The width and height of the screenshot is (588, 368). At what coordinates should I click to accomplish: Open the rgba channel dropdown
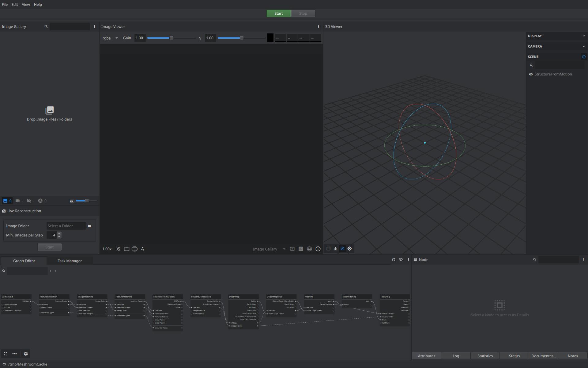[x=110, y=38]
